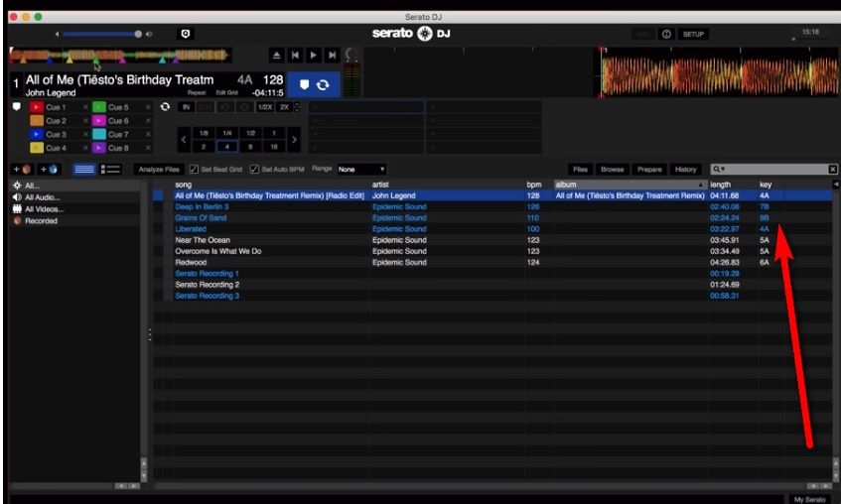
Task: Switch library to album art list view icon
Action: click(x=110, y=170)
